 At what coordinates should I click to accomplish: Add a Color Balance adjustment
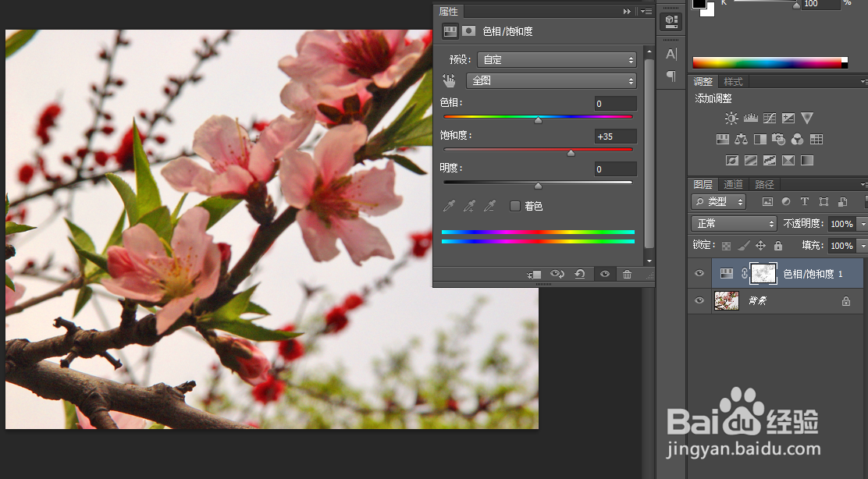[742, 140]
